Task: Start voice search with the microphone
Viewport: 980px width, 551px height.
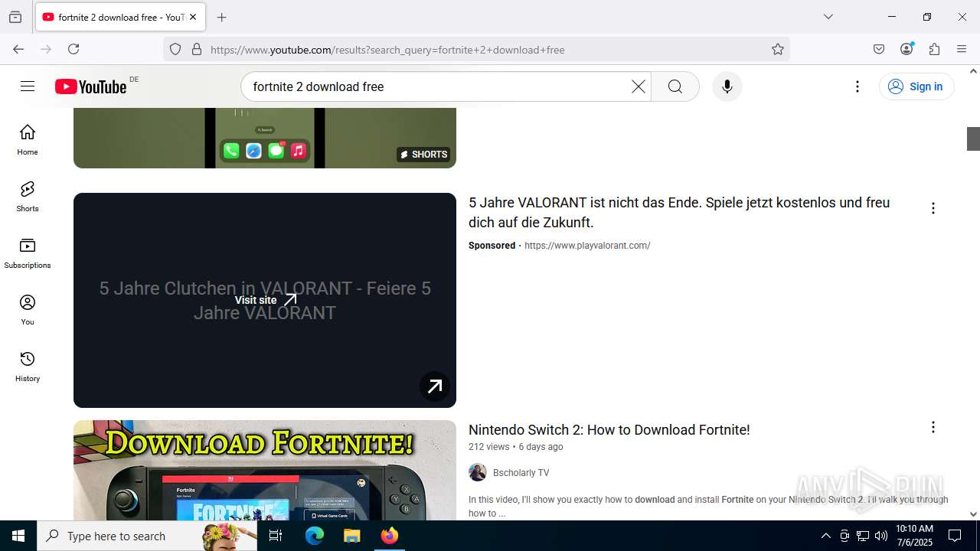Action: 727,86
